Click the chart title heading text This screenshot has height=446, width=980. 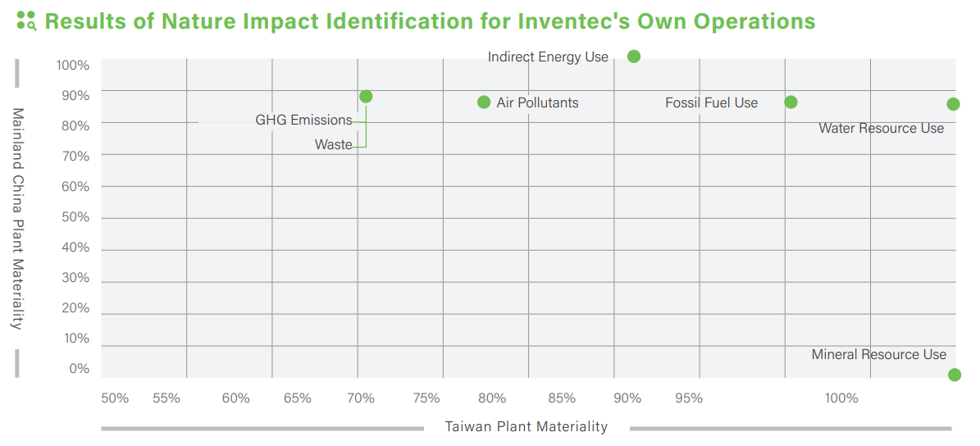[x=430, y=21]
